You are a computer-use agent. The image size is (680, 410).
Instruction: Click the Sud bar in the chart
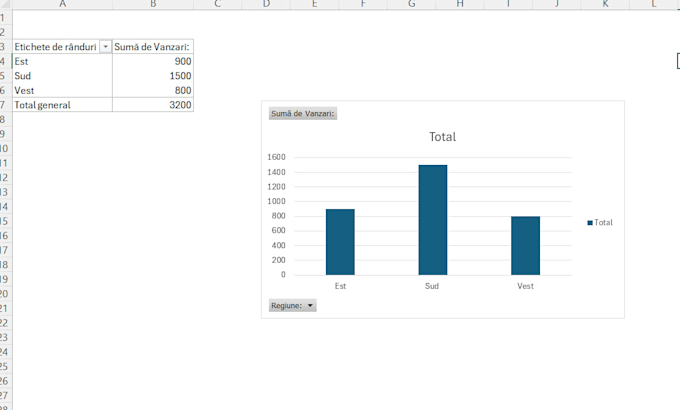433,220
